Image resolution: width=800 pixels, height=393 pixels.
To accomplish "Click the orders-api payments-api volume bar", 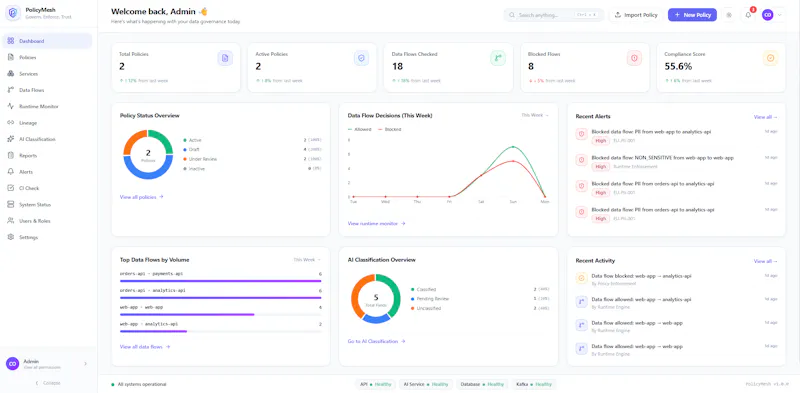I will [220, 281].
